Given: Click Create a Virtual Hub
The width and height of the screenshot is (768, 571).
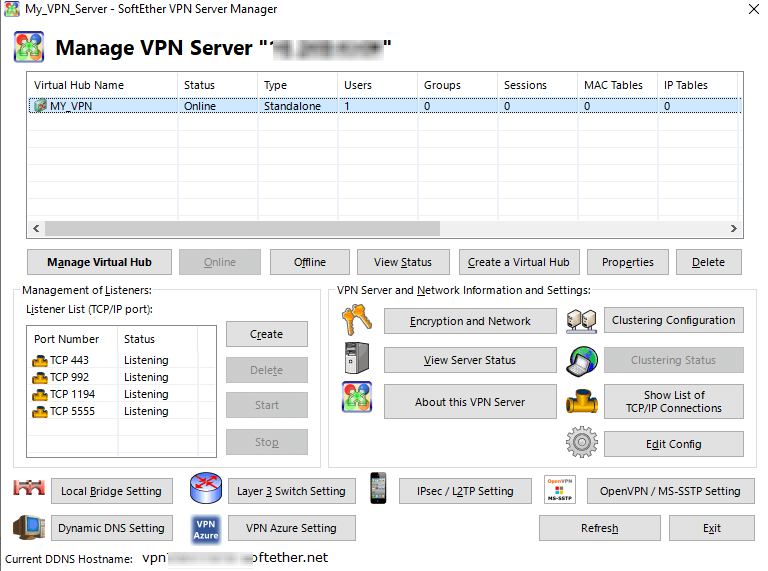Looking at the screenshot, I should tap(519, 262).
